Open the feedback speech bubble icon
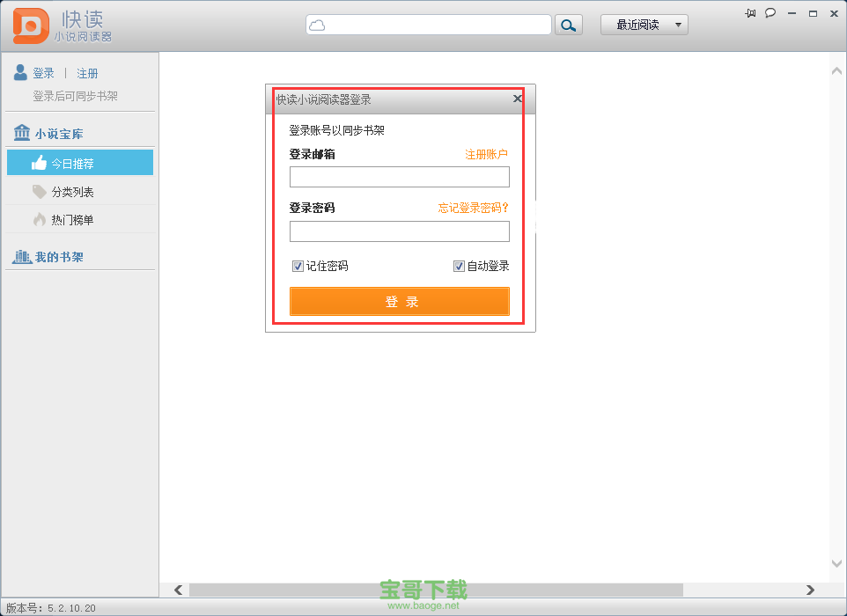847x616 pixels. point(770,12)
